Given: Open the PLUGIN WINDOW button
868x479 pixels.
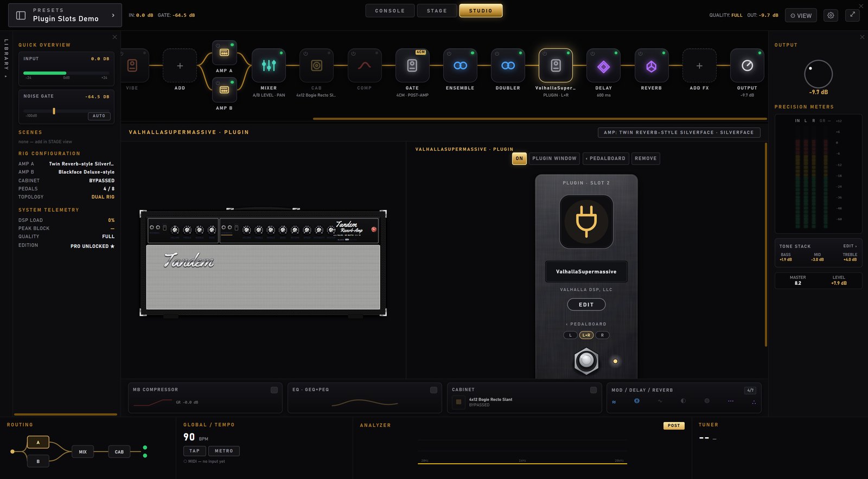Looking at the screenshot, I should (x=554, y=158).
